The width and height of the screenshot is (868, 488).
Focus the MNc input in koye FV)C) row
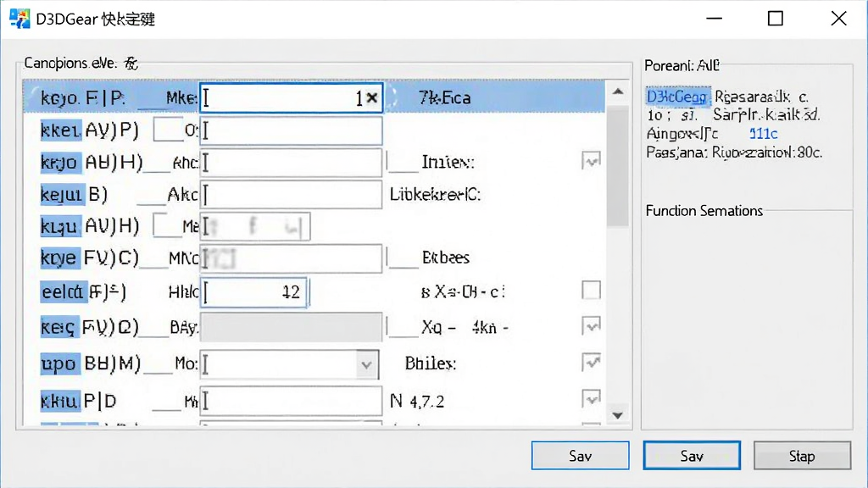pyautogui.click(x=292, y=258)
